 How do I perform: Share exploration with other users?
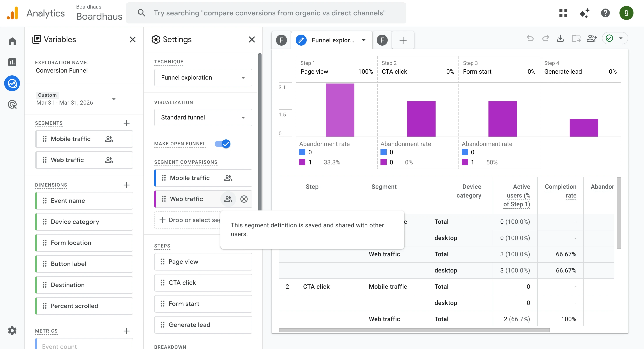coord(592,38)
